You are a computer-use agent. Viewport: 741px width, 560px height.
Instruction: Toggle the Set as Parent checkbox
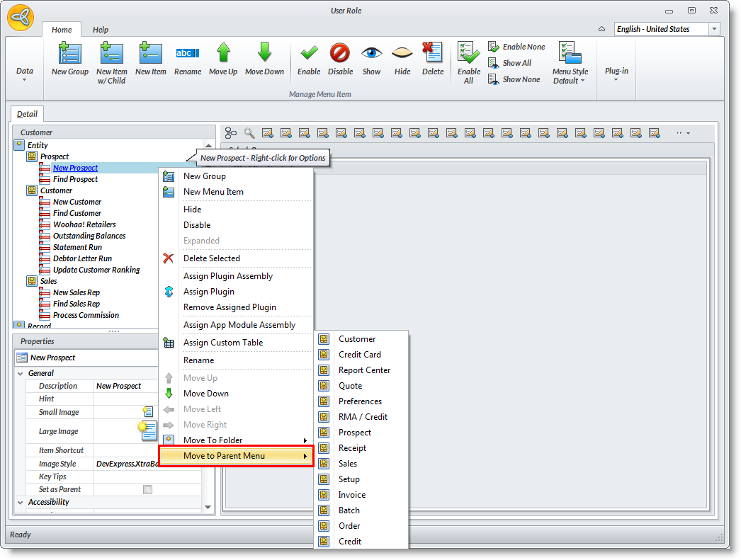[147, 489]
